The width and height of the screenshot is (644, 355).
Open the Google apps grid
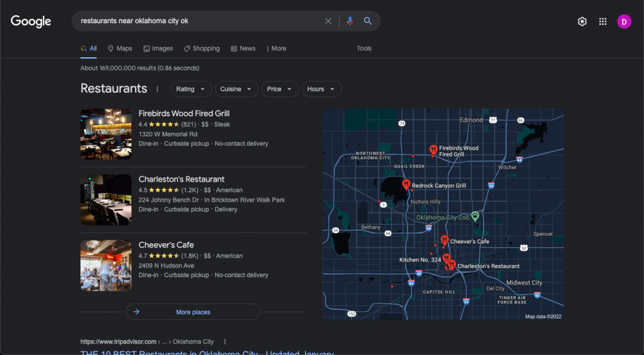click(x=602, y=21)
